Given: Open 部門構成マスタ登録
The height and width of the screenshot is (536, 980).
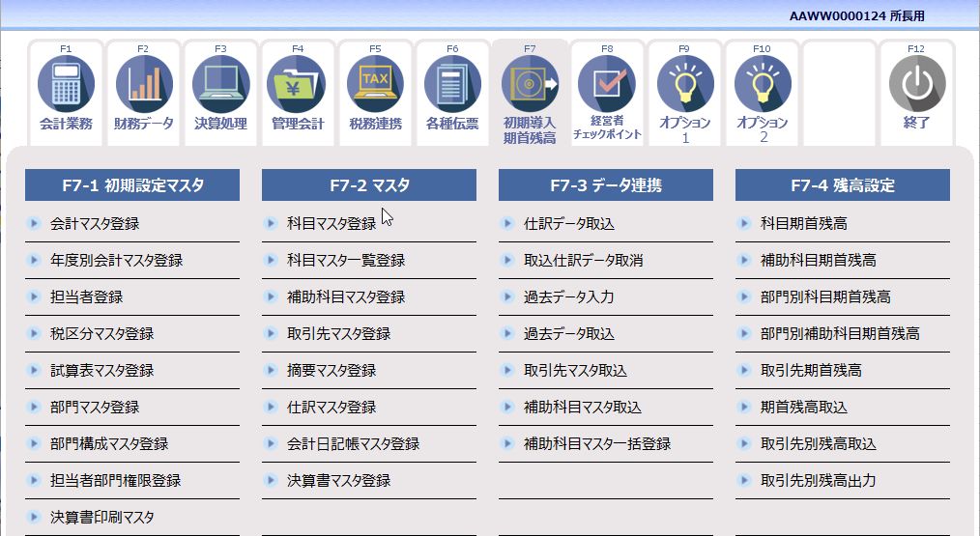Looking at the screenshot, I should pos(109,444).
